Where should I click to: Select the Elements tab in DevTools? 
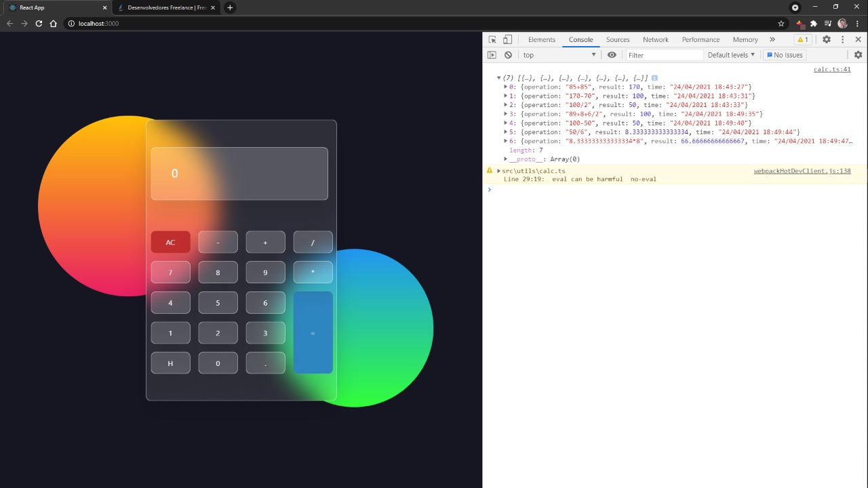(541, 39)
